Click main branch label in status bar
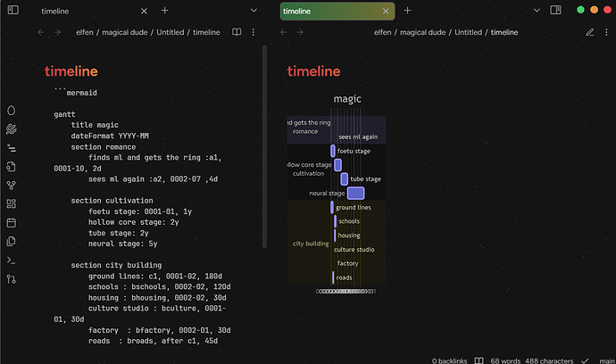Image resolution: width=616 pixels, height=364 pixels. [607, 360]
